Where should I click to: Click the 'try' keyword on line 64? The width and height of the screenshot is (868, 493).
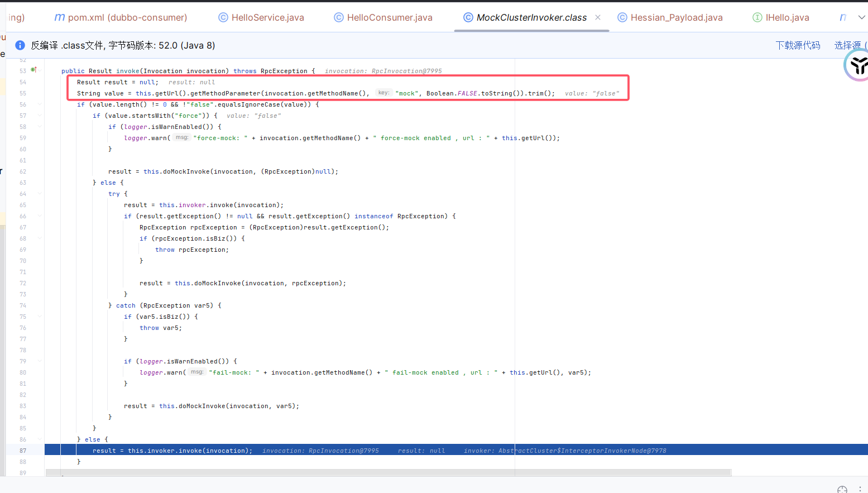click(x=114, y=194)
